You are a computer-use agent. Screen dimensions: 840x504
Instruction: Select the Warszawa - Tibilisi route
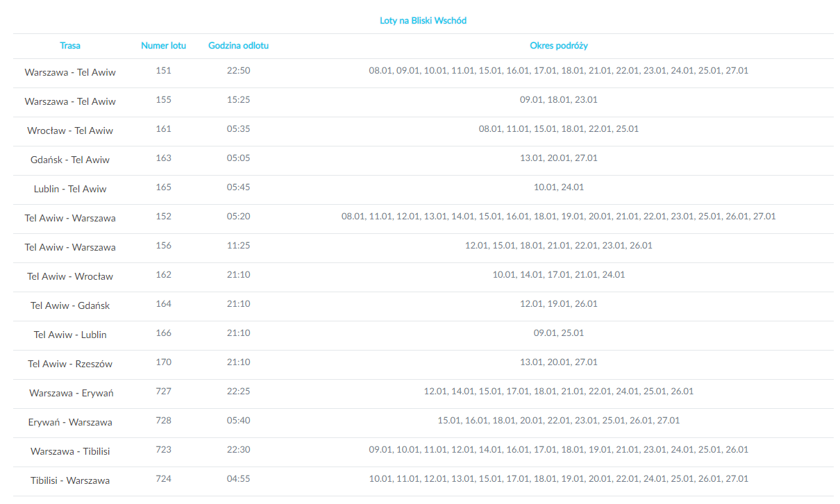70,451
